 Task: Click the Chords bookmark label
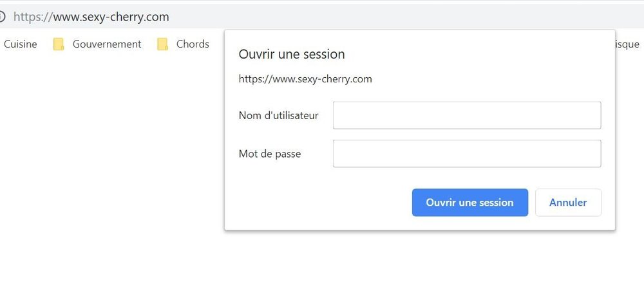pos(193,44)
